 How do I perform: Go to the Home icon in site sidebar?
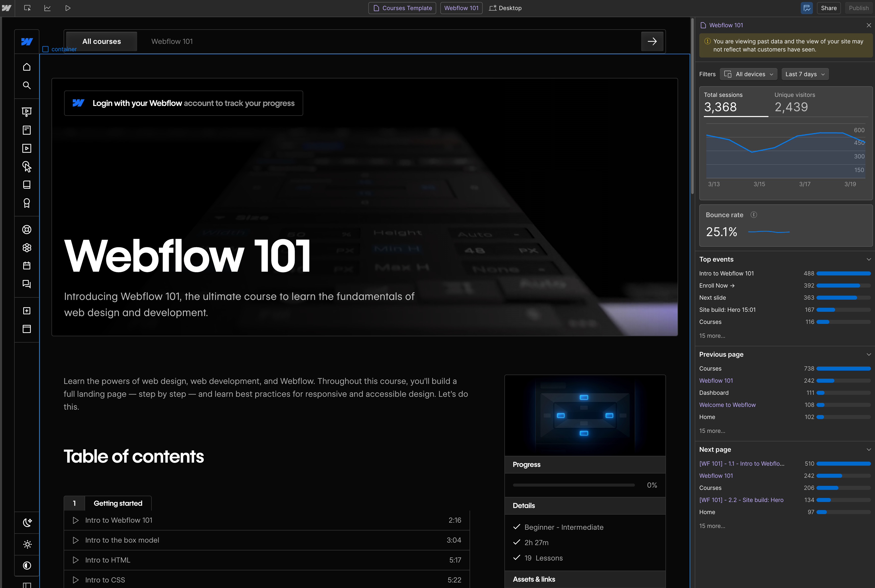pos(27,67)
